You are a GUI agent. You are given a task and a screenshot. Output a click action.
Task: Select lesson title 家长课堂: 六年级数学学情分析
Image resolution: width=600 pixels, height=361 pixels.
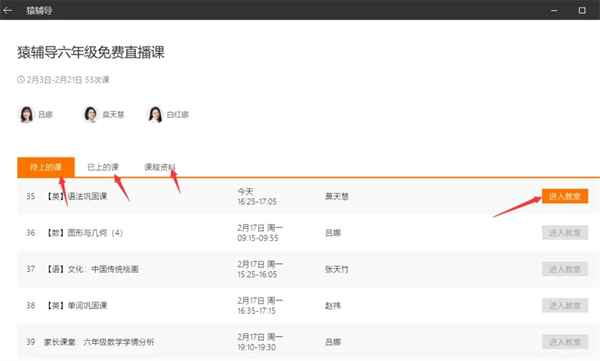pos(99,342)
